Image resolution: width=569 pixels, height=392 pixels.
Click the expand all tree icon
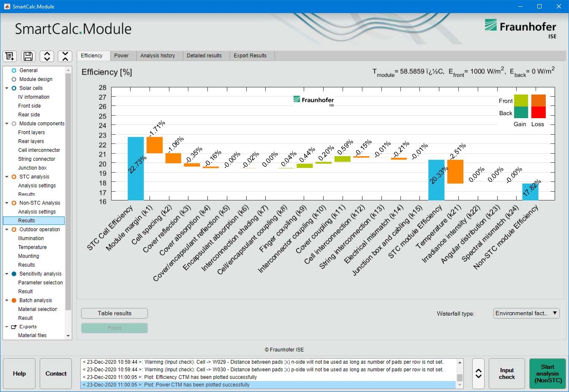(47, 56)
